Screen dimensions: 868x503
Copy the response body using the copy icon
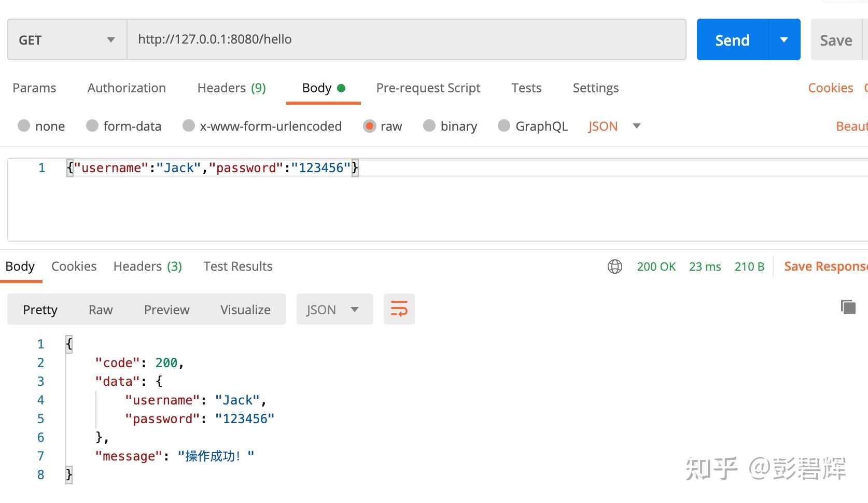849,306
